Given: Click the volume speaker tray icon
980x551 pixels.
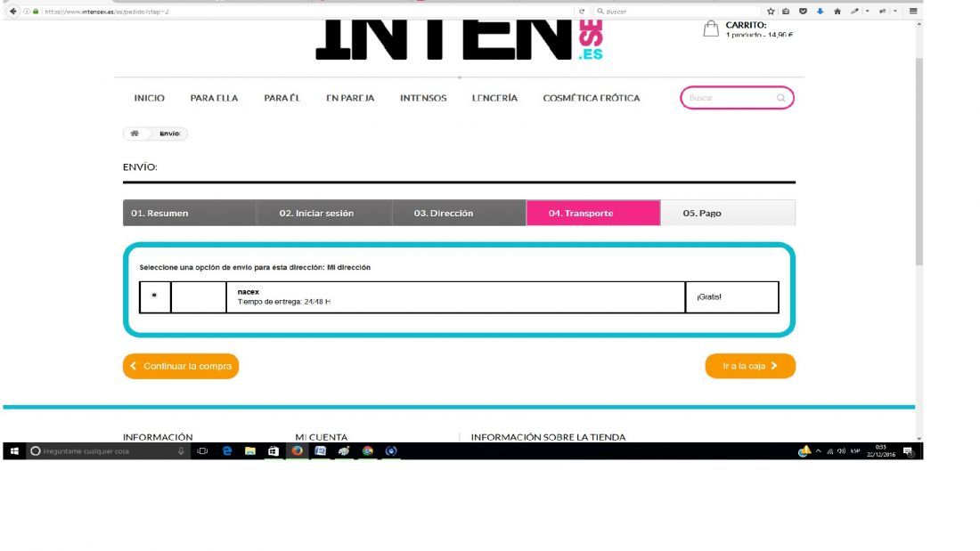Looking at the screenshot, I should pyautogui.click(x=841, y=451).
